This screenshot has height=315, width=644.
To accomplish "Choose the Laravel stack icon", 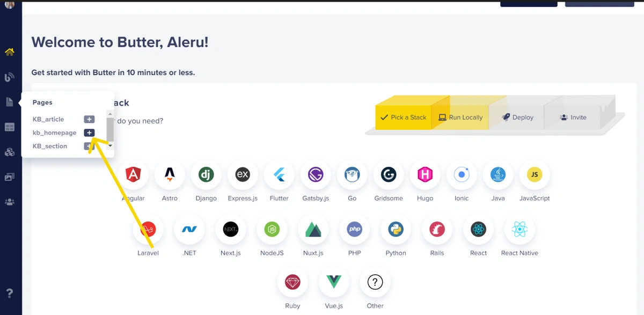I will click(148, 230).
